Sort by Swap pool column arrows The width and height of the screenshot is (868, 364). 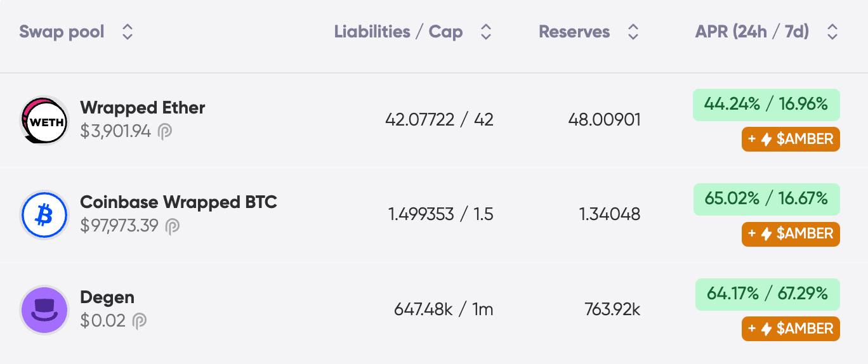click(x=128, y=32)
